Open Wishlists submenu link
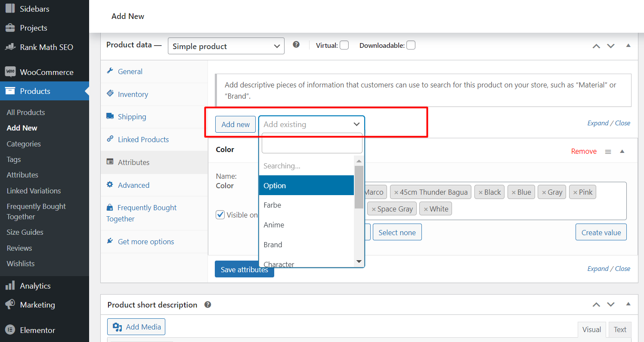644x342 pixels. 21,263
